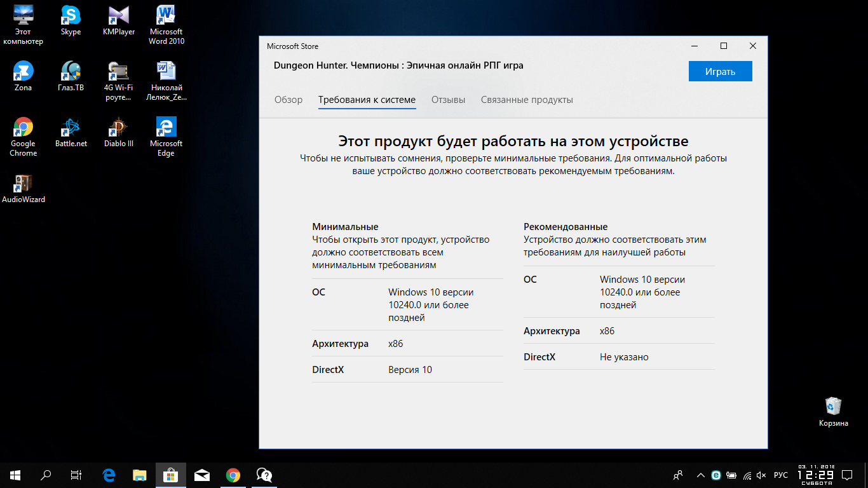Viewport: 868px width, 488px height.
Task: Open Task View on the taskbar
Action: click(76, 475)
